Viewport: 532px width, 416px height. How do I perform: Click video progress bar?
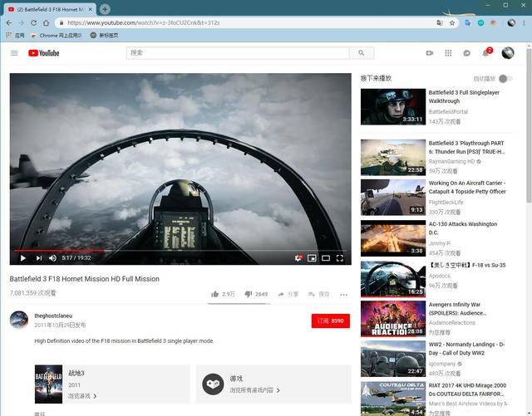(180, 251)
